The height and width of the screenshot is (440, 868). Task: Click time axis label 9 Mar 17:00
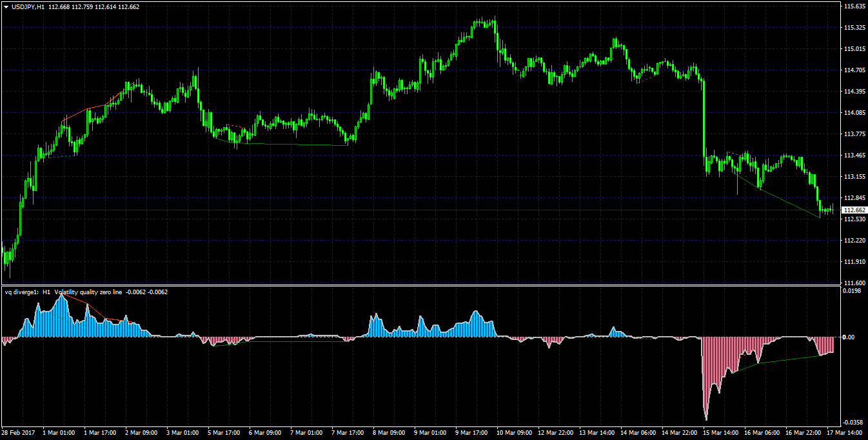(x=471, y=432)
